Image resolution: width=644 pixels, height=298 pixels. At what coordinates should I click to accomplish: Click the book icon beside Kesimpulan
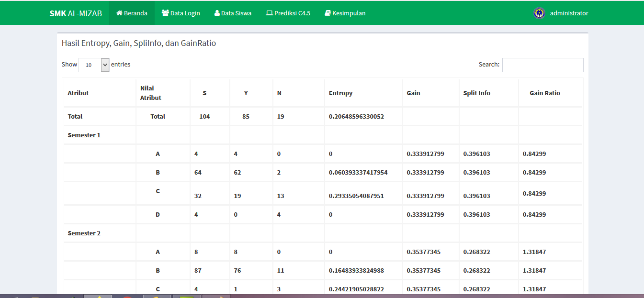point(328,13)
